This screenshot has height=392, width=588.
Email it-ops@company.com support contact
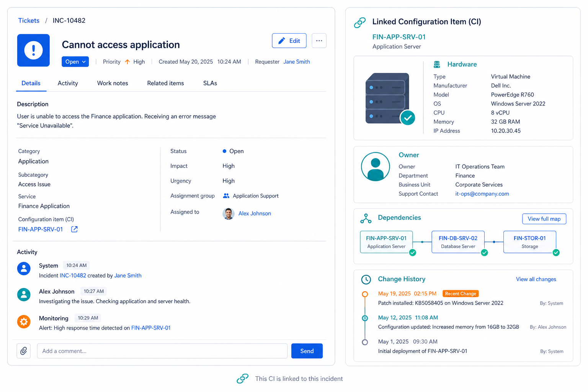point(482,194)
